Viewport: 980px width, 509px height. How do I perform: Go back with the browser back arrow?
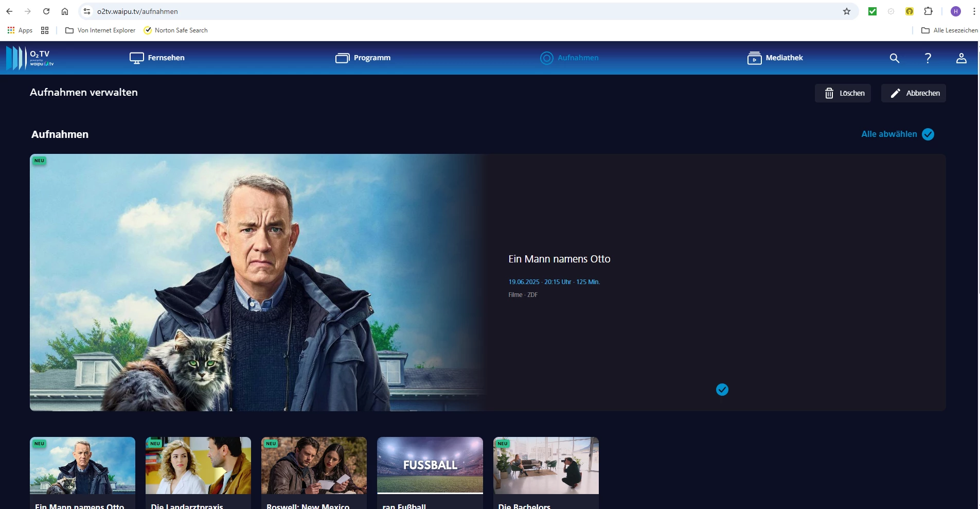coord(9,11)
